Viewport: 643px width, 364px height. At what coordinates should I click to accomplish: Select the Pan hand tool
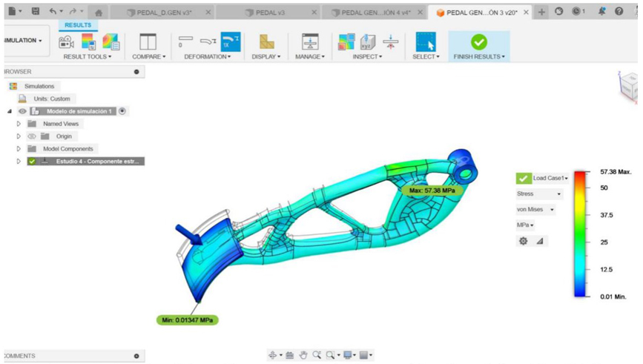[303, 355]
